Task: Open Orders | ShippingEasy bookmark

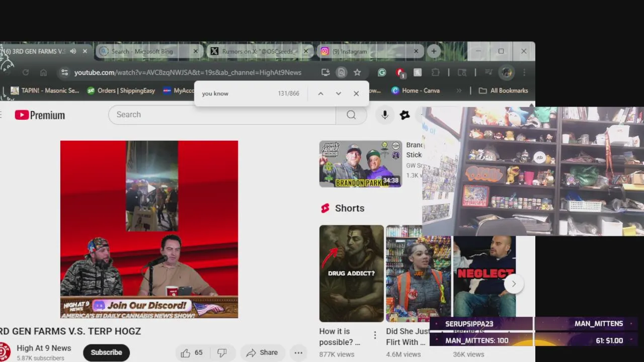Action: click(121, 90)
